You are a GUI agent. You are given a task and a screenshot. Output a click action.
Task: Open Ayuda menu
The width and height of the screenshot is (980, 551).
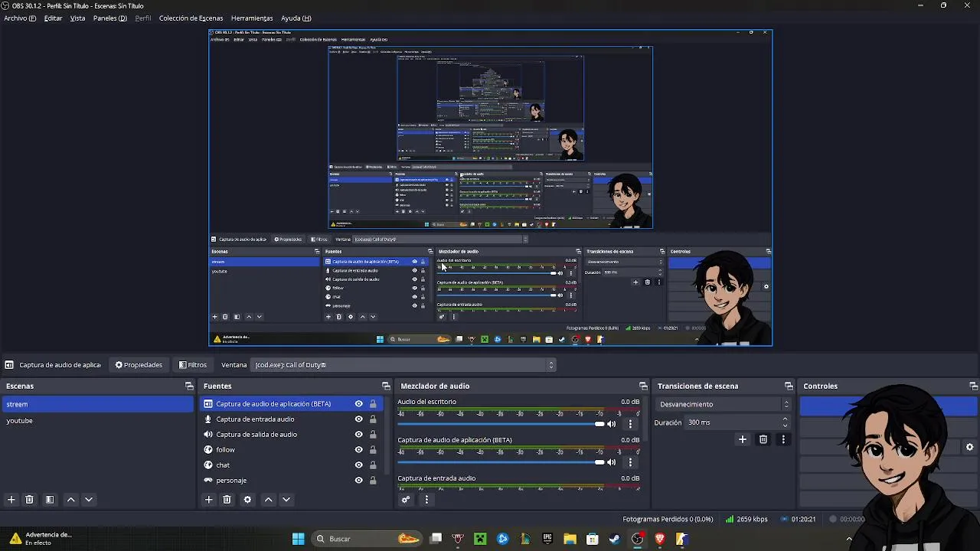click(296, 18)
